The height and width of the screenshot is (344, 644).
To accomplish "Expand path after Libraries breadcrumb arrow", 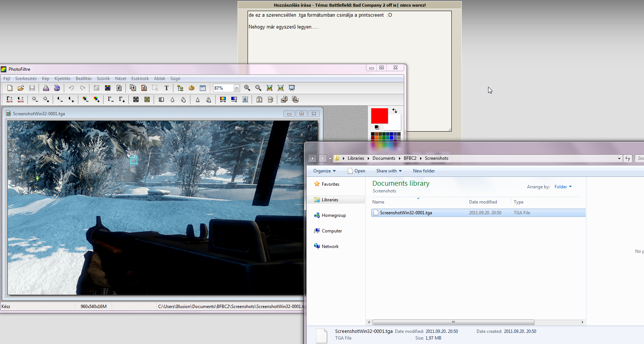I will tap(368, 158).
